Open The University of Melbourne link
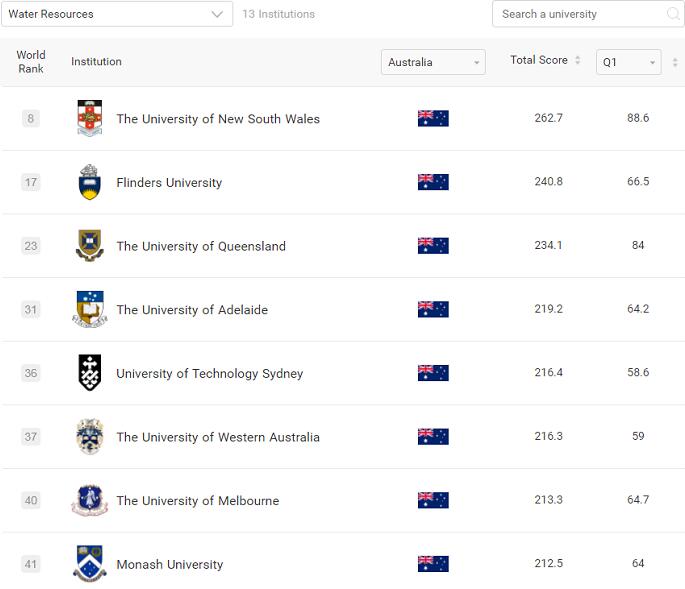 coord(197,500)
